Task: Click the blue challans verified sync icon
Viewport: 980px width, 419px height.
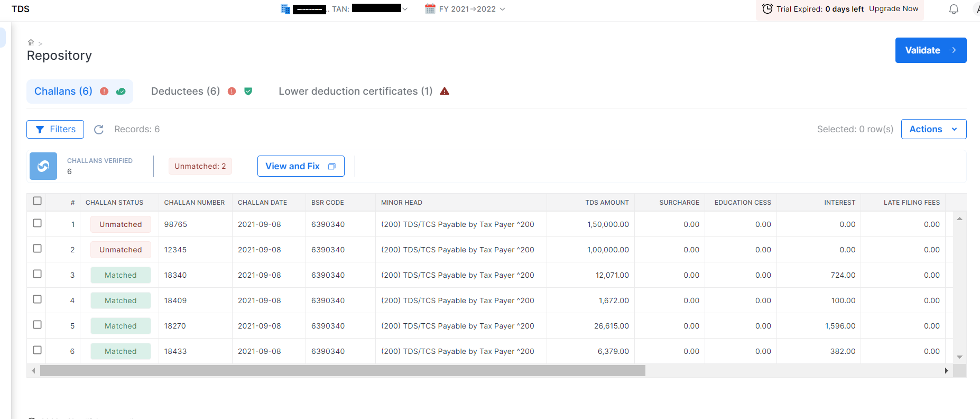Action: pyautogui.click(x=43, y=166)
